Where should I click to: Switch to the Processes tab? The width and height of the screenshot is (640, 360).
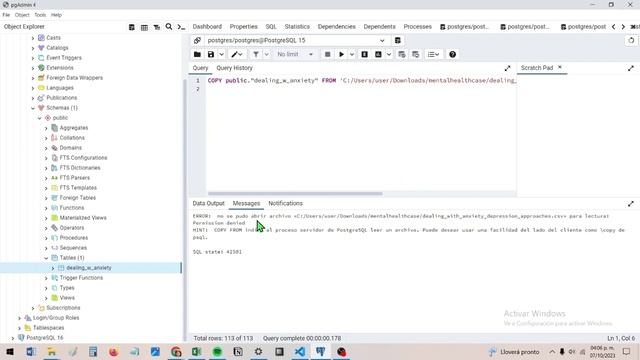(418, 27)
